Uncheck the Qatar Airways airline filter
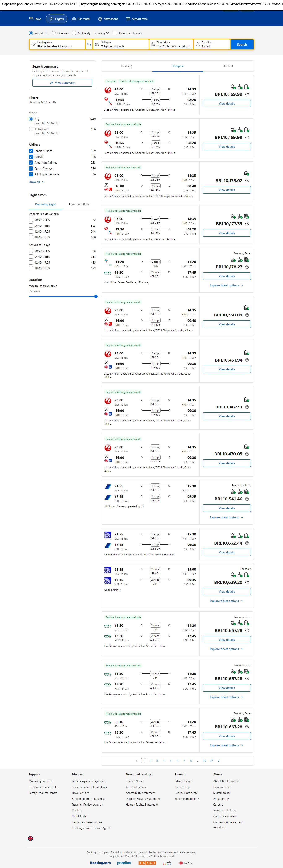 pos(31,168)
